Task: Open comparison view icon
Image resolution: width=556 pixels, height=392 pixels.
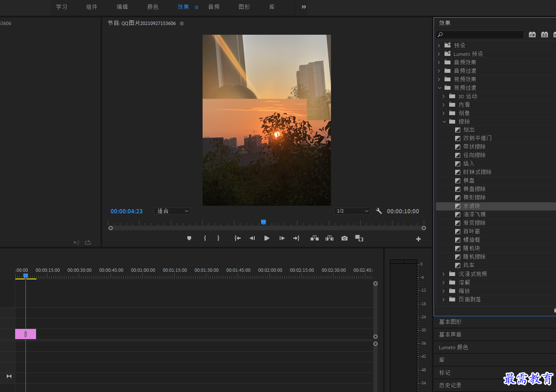Action: 359,238
